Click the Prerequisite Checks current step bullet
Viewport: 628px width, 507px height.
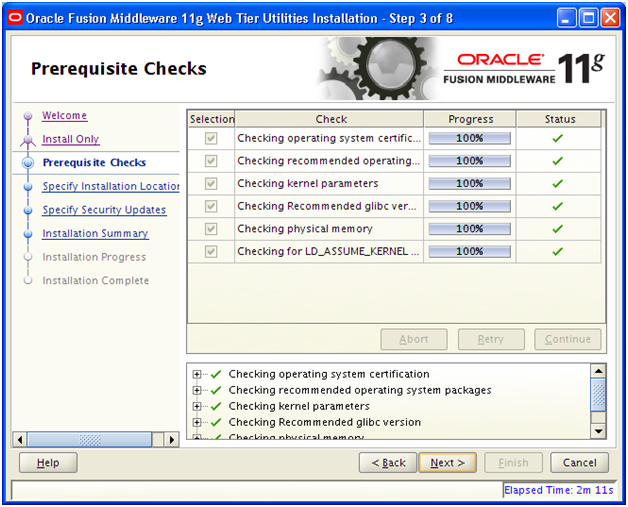(x=28, y=163)
